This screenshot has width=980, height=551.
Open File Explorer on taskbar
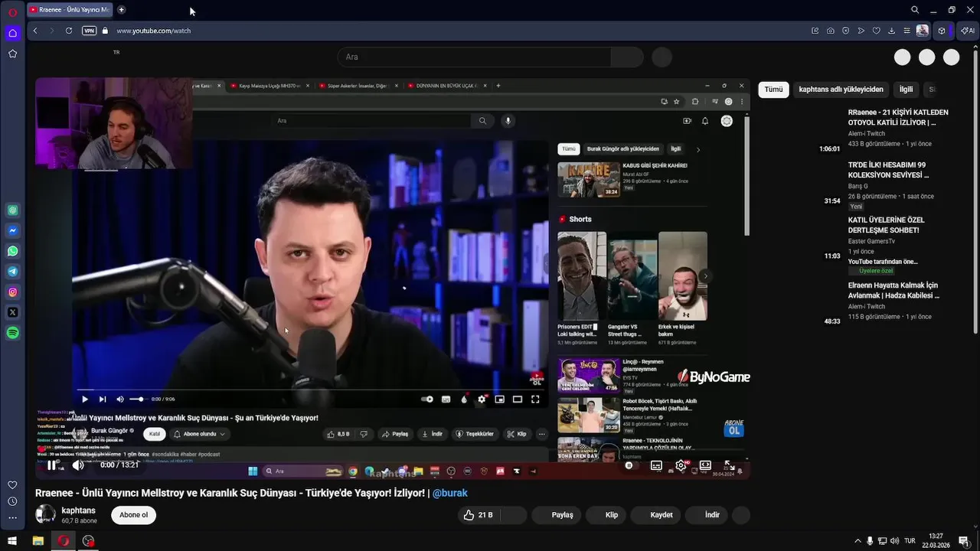[x=38, y=541]
